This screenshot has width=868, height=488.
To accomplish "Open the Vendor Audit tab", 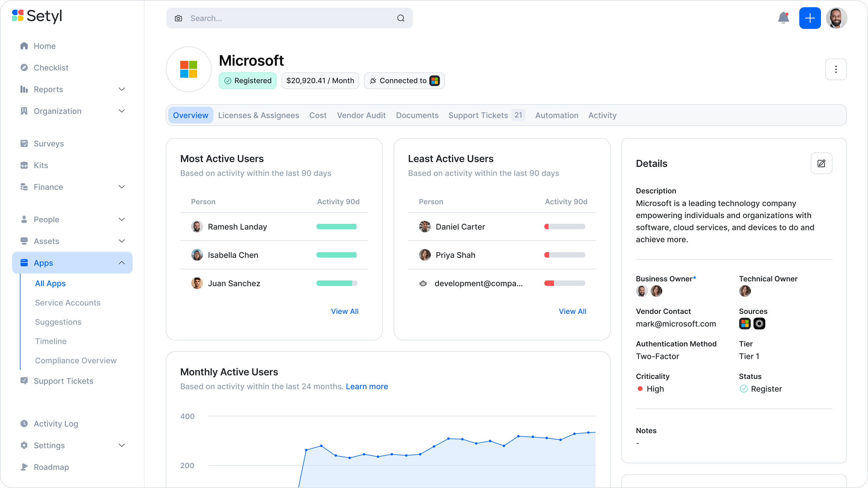I will (361, 115).
